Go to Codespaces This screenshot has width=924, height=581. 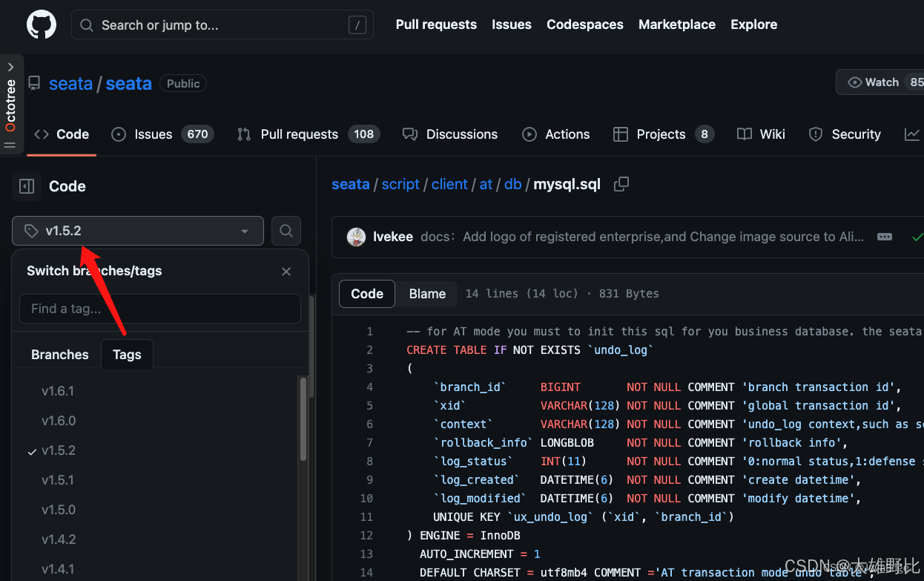[x=585, y=24]
